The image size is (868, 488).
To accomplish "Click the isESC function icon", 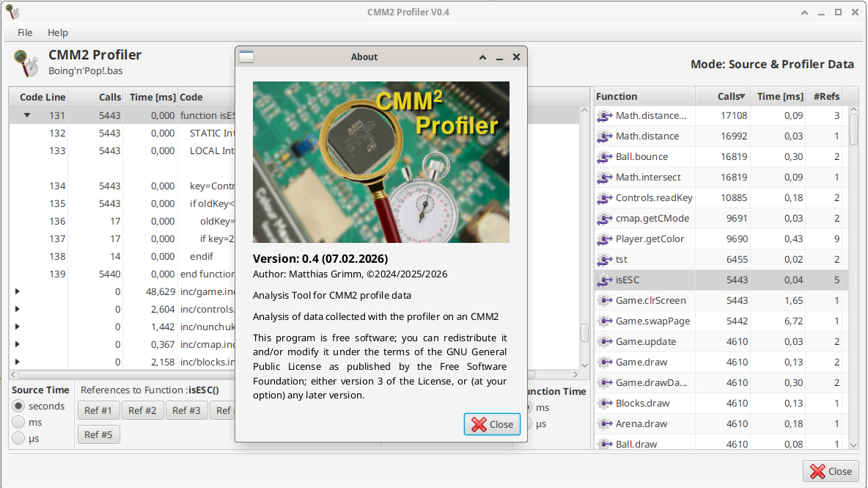I will tap(604, 280).
